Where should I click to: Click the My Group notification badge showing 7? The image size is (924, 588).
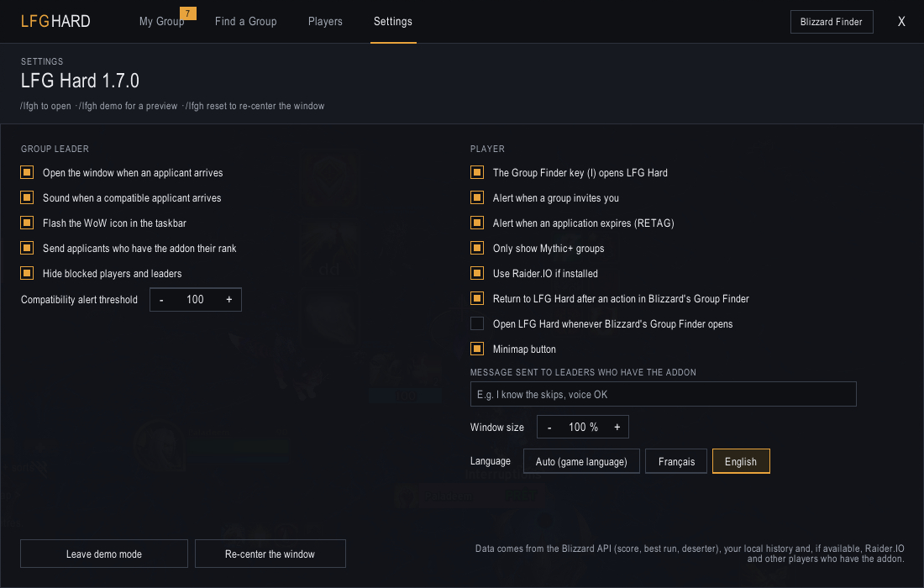[x=188, y=13]
